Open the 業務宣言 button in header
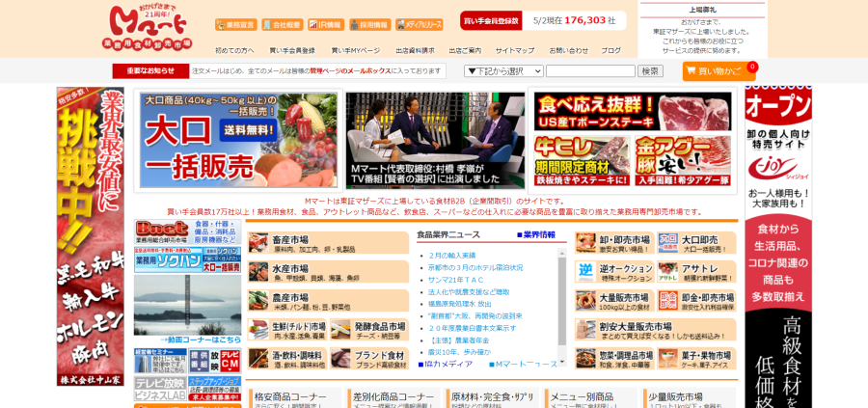Image resolution: width=868 pixels, height=408 pixels. [x=235, y=25]
